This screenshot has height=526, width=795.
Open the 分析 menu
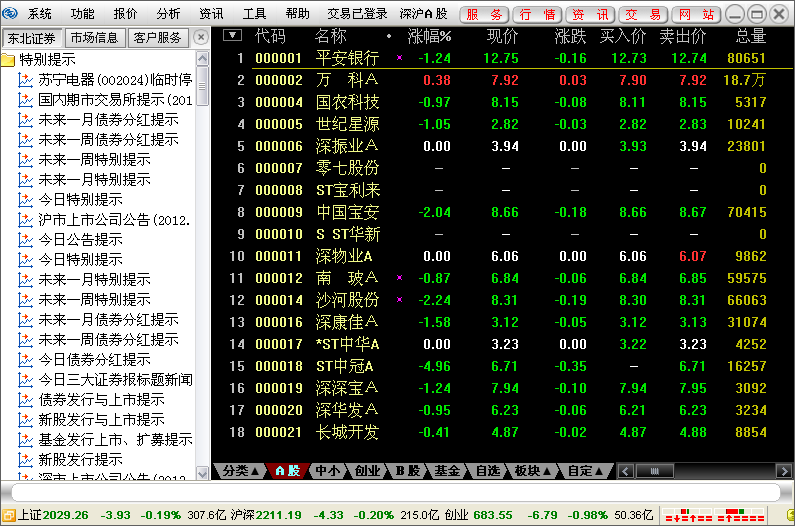click(x=169, y=14)
